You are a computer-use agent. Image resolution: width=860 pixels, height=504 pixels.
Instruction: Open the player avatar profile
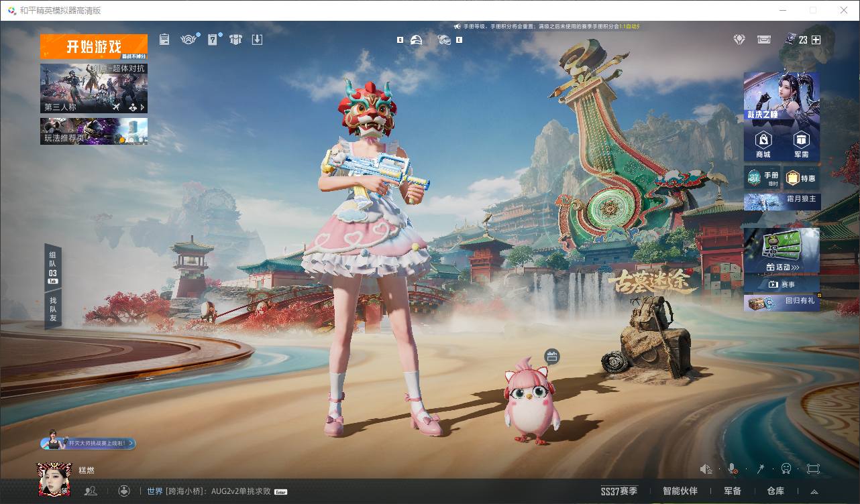coord(54,480)
